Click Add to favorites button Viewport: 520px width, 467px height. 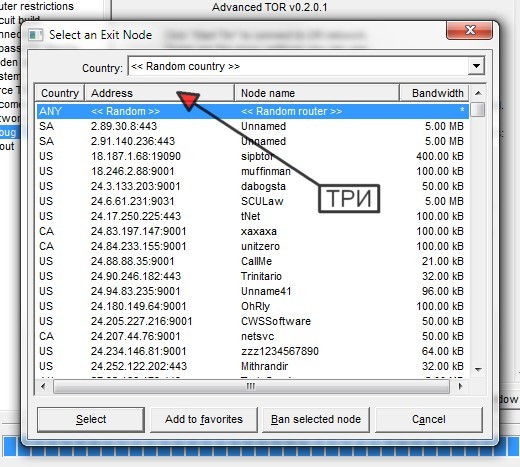tap(204, 419)
